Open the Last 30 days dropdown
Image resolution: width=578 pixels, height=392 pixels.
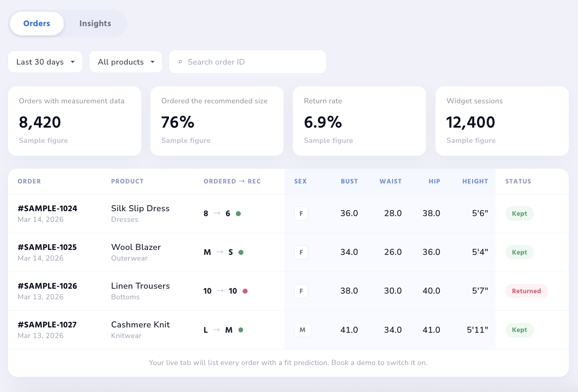pyautogui.click(x=45, y=62)
